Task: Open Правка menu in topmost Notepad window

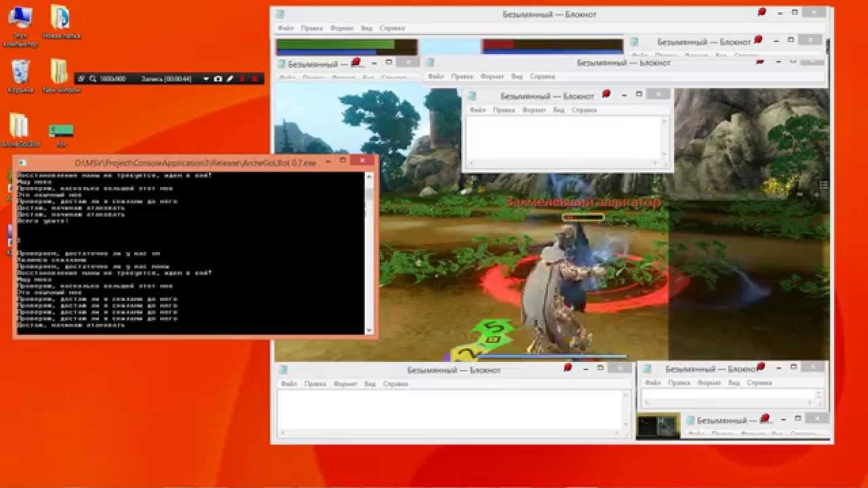Action: (x=312, y=28)
